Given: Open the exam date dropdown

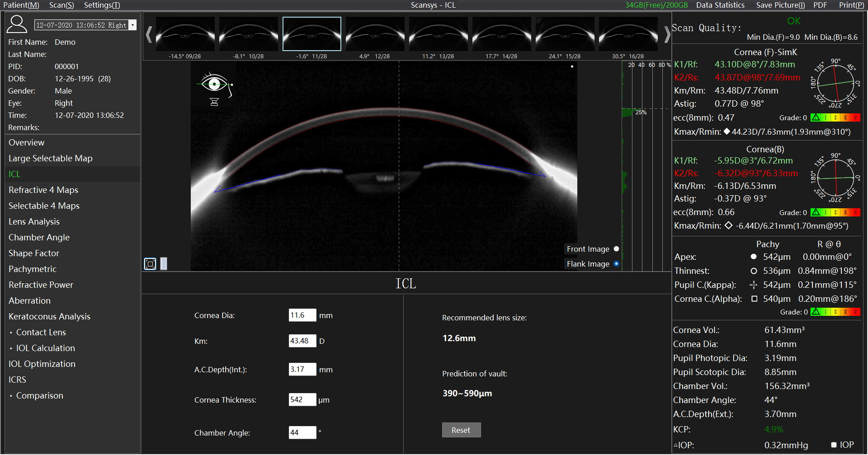Looking at the screenshot, I should [x=133, y=25].
